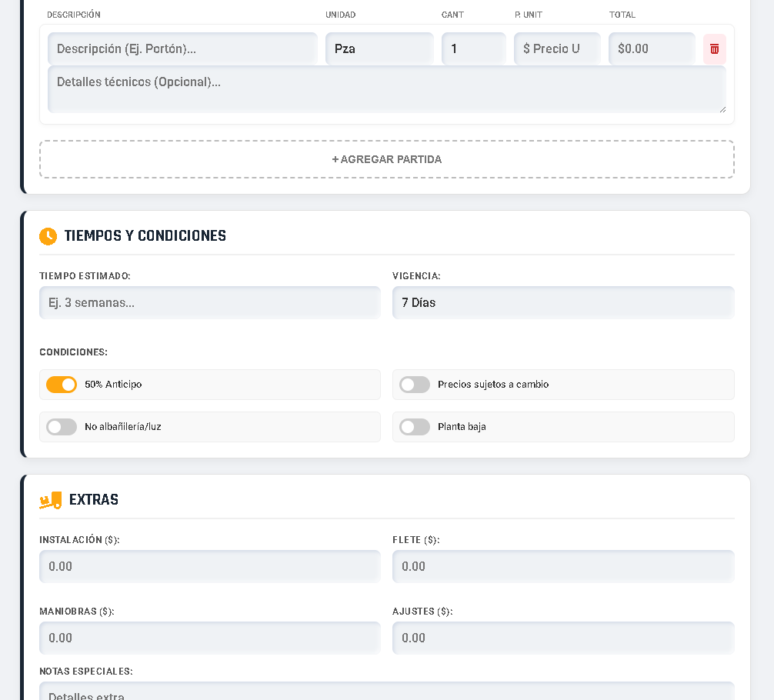774x700 pixels.
Task: Turn on No albañilería/luz toggle
Action: point(62,427)
